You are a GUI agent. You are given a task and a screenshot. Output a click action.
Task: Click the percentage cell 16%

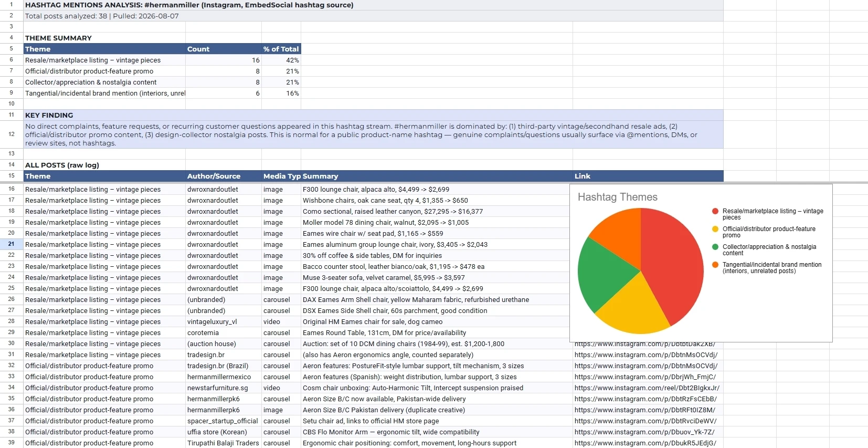click(281, 93)
